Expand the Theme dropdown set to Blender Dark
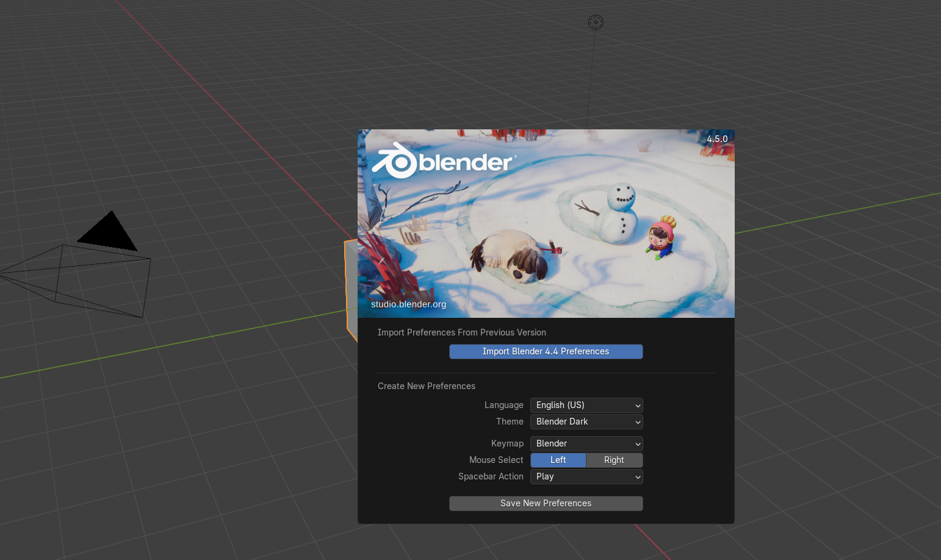The height and width of the screenshot is (560, 941). pyautogui.click(x=586, y=422)
